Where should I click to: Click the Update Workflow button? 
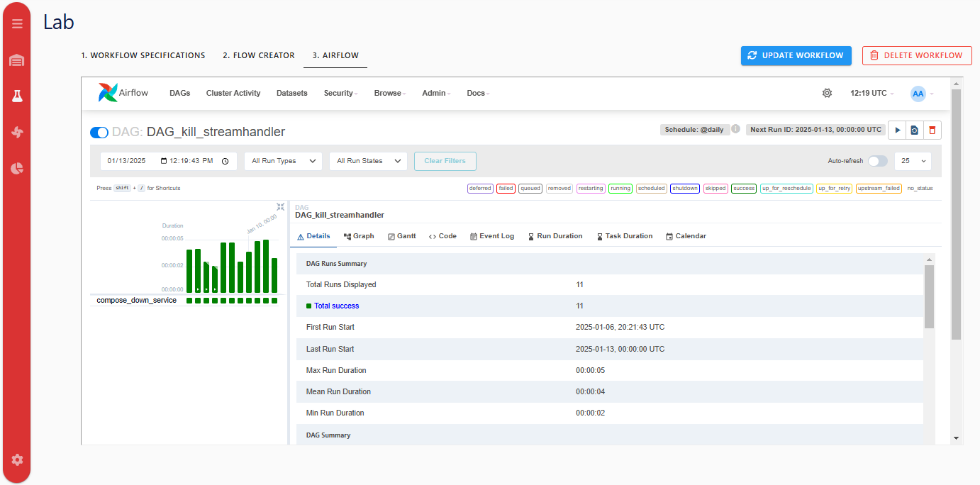click(x=796, y=55)
